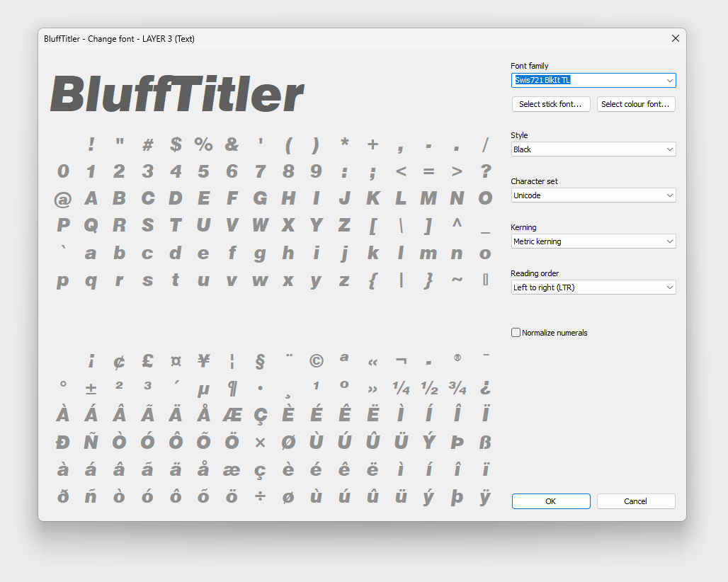Click the backslash \ glyph
Image resolution: width=728 pixels, height=582 pixels.
(x=401, y=226)
